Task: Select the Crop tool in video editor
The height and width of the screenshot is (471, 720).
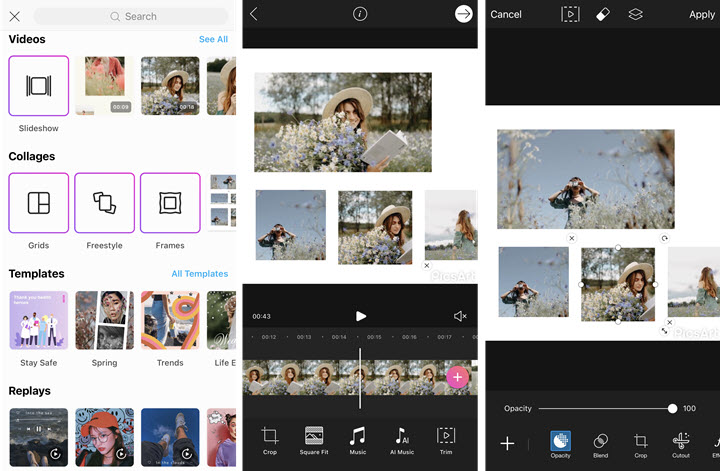Action: [x=269, y=436]
